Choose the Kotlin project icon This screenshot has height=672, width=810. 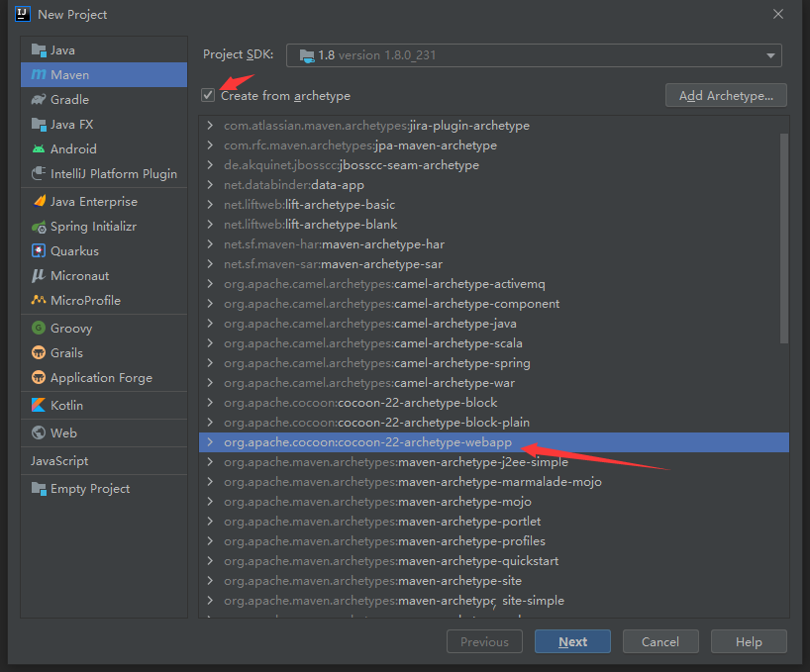tap(39, 406)
